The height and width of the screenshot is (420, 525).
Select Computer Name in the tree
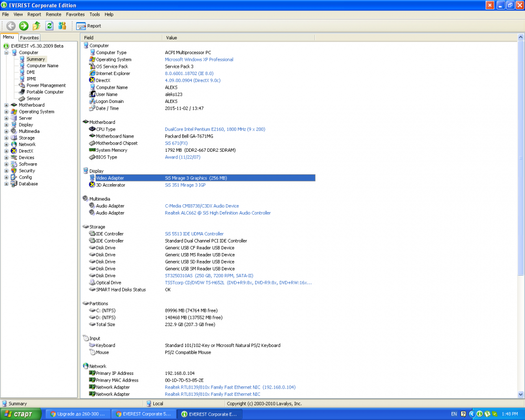click(43, 66)
